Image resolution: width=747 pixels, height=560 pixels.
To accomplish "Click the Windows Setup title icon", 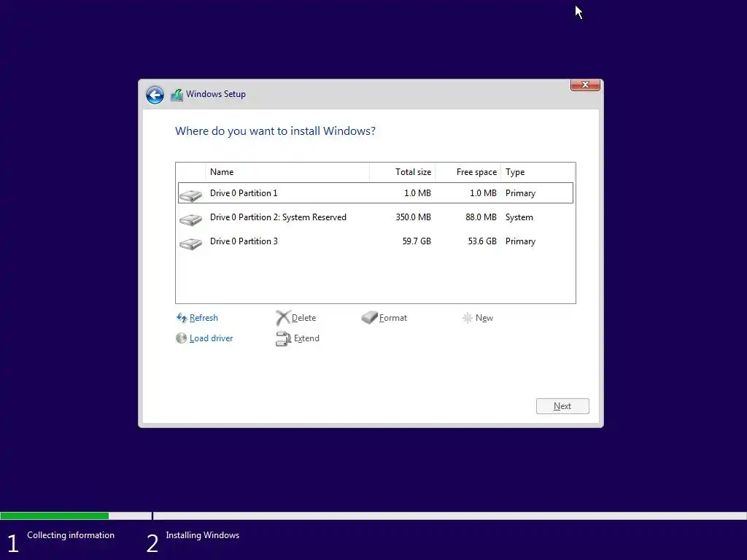I will (x=177, y=94).
